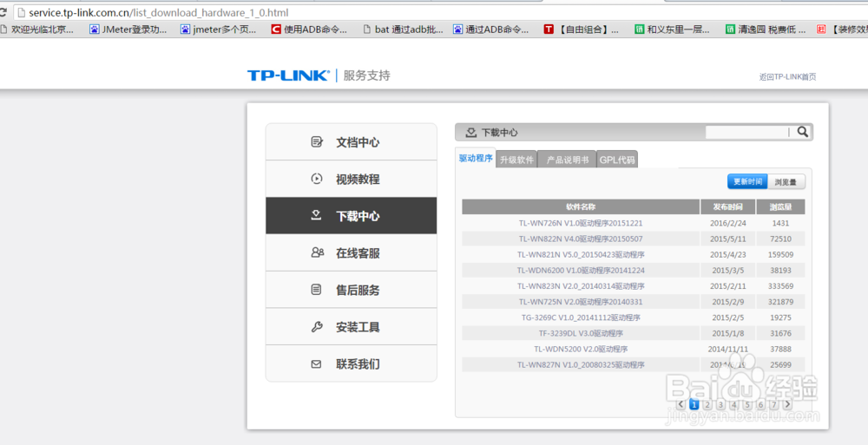Click the date 2016/2/24
868x445 pixels.
tap(728, 223)
